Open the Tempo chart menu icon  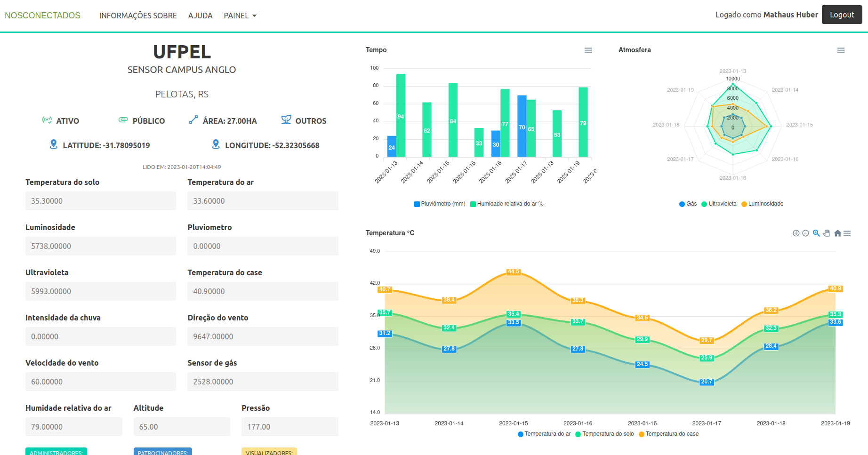(x=588, y=50)
